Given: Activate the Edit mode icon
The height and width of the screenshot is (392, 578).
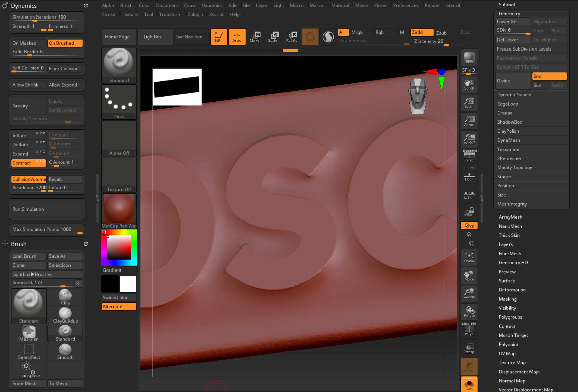Looking at the screenshot, I should pos(219,37).
